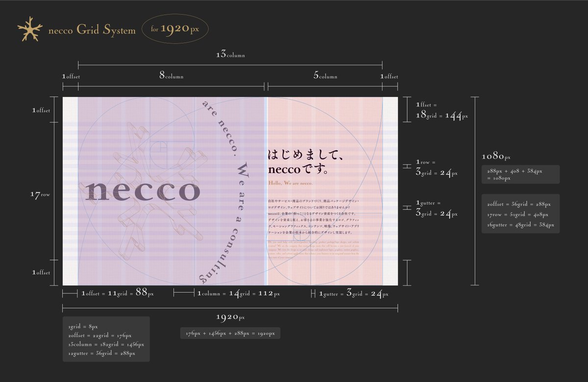Click the Japanese body paragraph in the mockup
This screenshot has width=588, height=382.
[x=314, y=216]
